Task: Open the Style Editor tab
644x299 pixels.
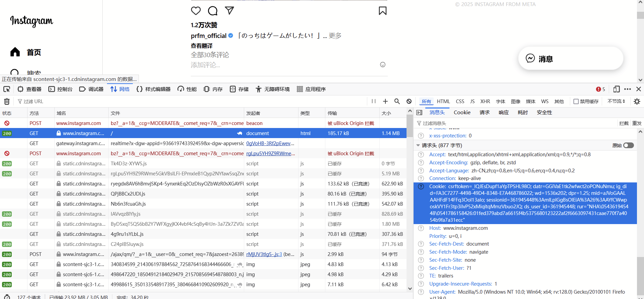Action: [x=153, y=89]
